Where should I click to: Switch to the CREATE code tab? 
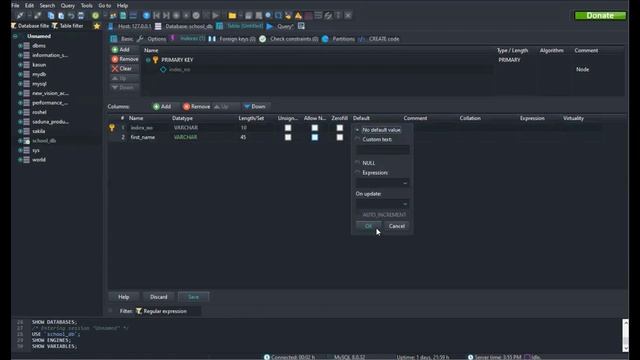click(x=379, y=39)
